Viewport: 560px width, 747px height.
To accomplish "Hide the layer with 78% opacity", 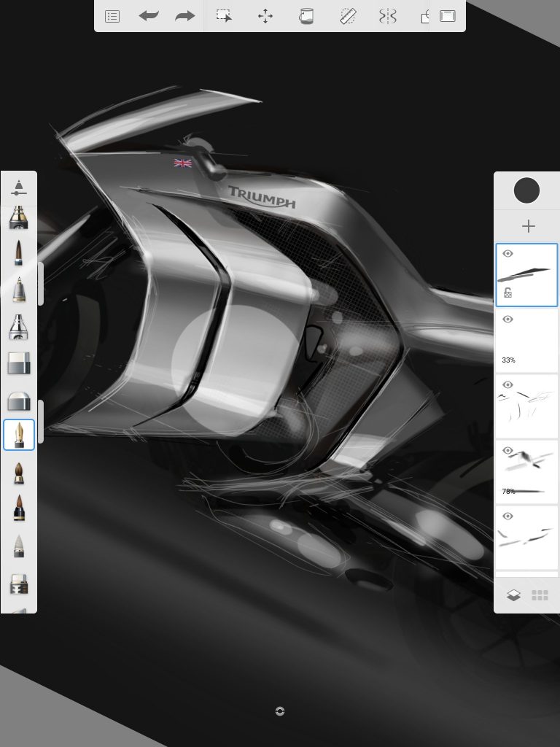I will (508, 451).
